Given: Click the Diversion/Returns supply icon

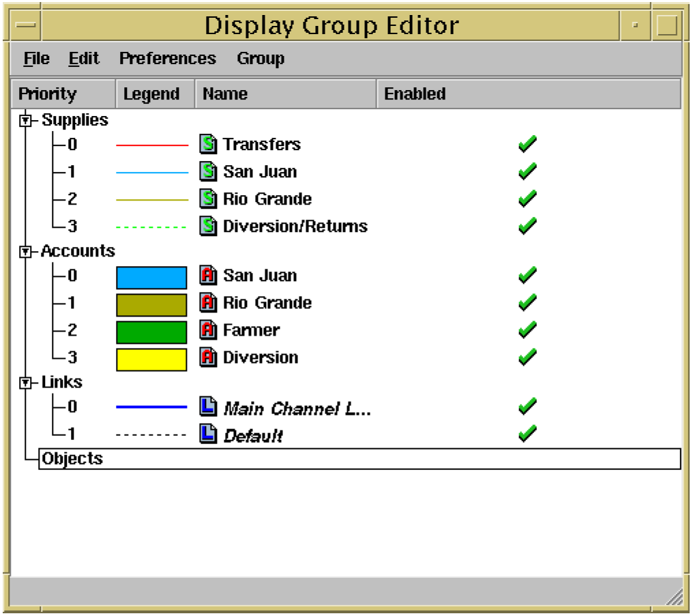Looking at the screenshot, I should pos(208,226).
